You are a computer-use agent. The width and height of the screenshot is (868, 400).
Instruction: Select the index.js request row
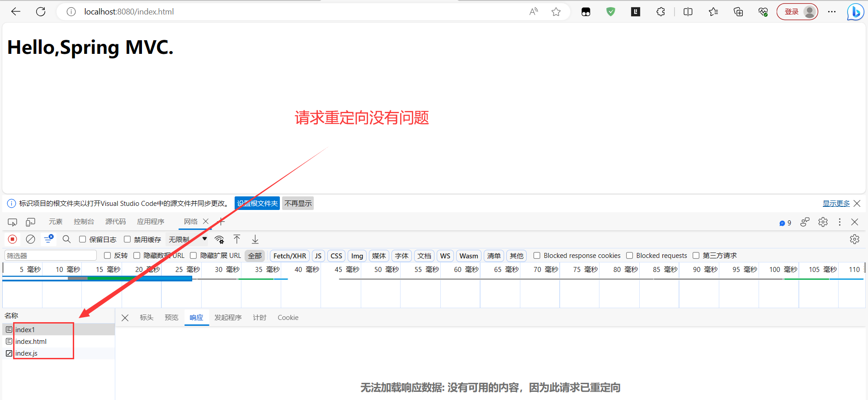tap(59, 353)
